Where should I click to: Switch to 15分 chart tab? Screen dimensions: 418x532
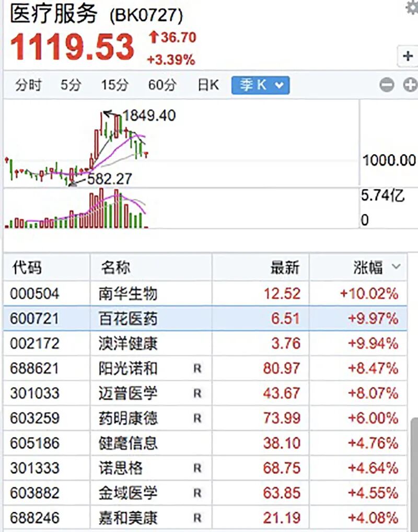tap(114, 85)
